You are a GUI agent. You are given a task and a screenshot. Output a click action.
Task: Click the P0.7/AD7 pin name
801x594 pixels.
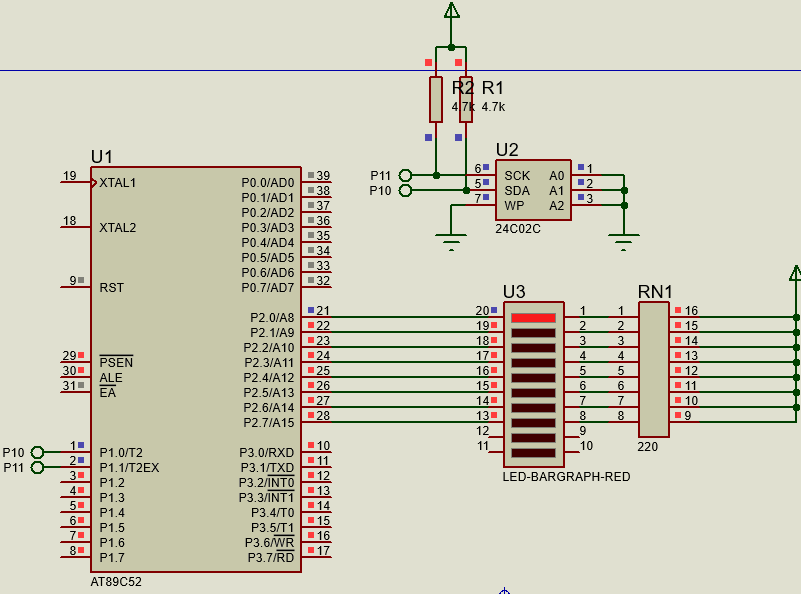(268, 288)
